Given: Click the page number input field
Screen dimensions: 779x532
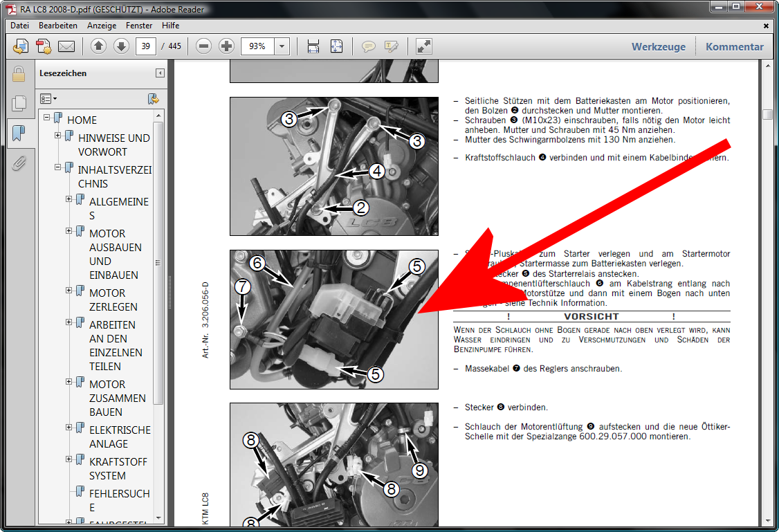Looking at the screenshot, I should click(145, 46).
